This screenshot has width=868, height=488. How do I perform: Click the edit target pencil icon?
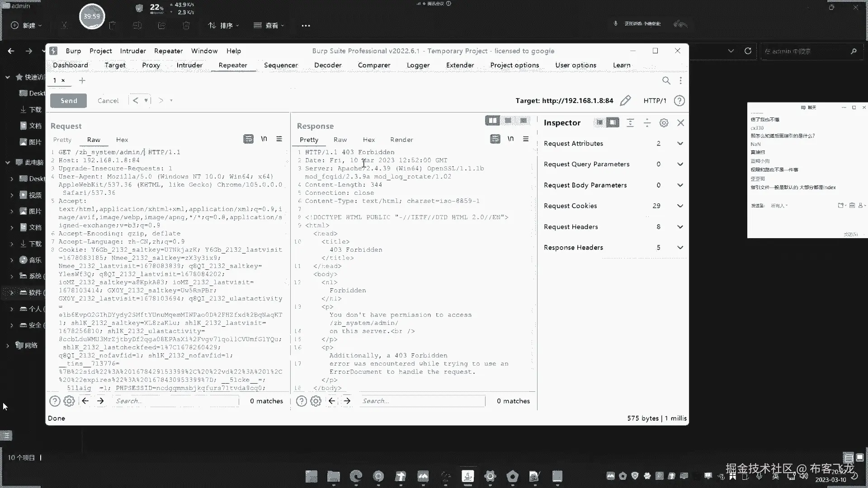point(625,101)
